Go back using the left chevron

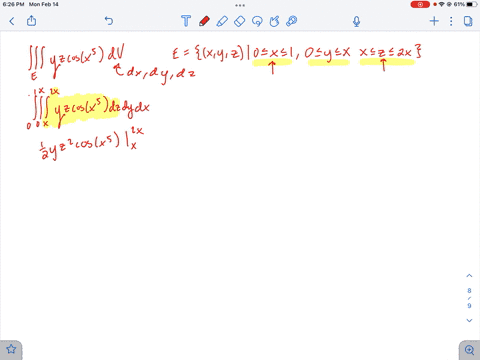coord(12,21)
